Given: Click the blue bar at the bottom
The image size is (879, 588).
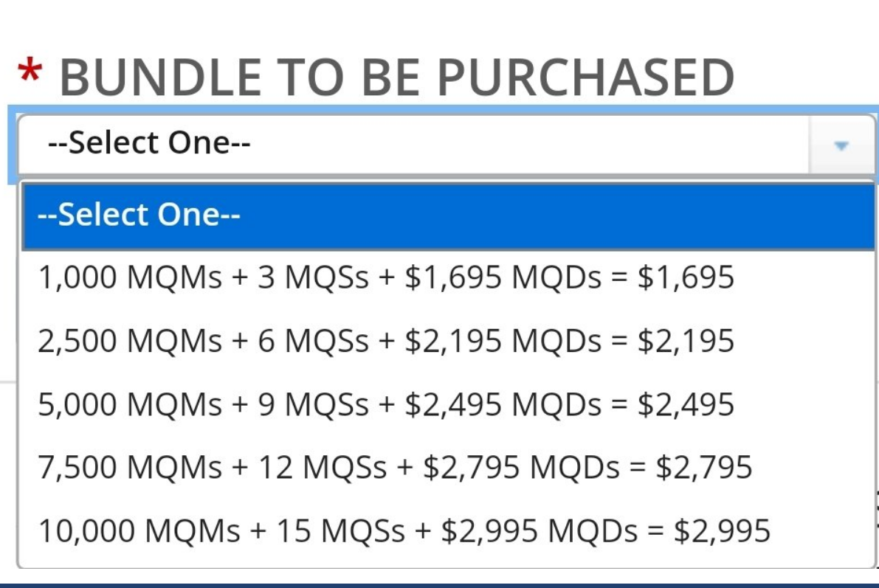Looking at the screenshot, I should (439, 582).
